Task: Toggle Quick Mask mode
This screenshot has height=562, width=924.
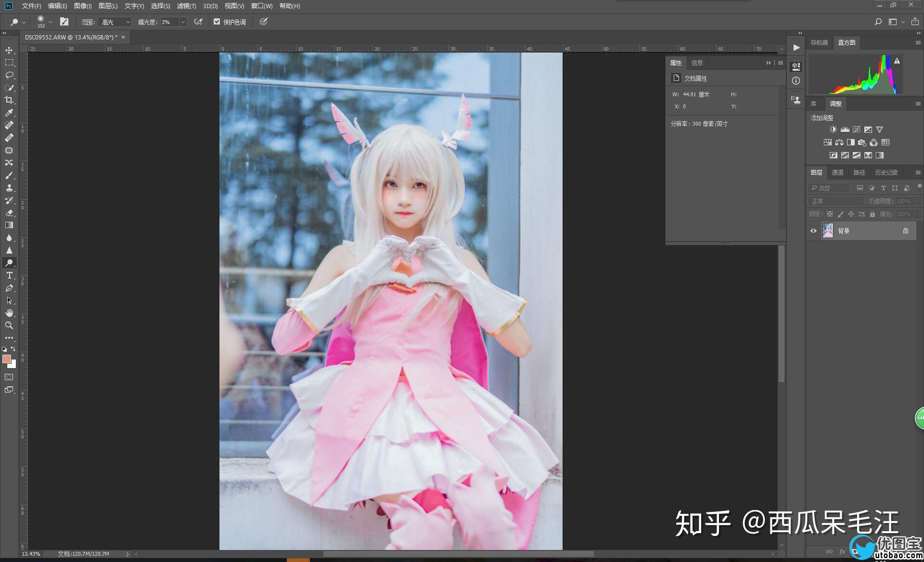Action: [9, 377]
